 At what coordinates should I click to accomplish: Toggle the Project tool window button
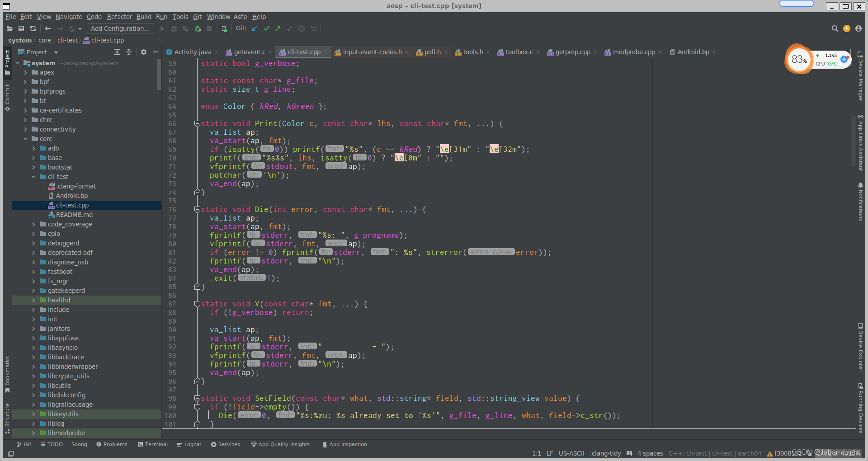[x=7, y=62]
